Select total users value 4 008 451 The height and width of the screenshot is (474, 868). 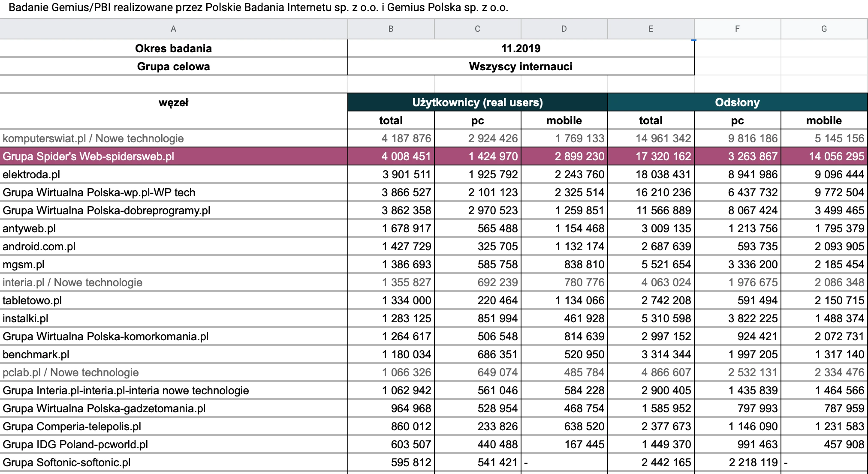tap(391, 156)
